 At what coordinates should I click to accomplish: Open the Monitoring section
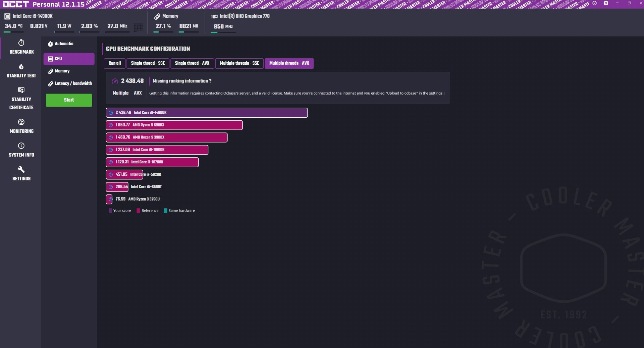pos(21,126)
